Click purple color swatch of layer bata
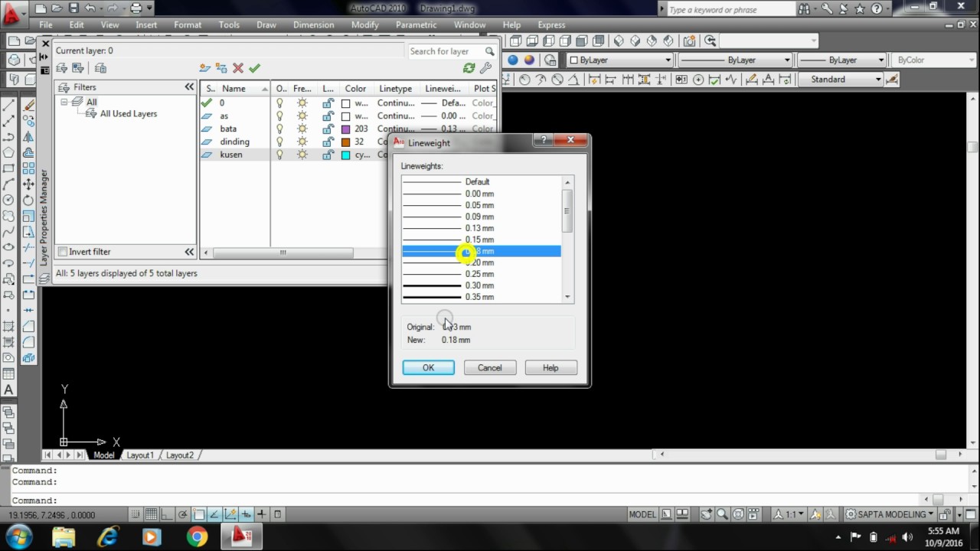 coord(345,129)
